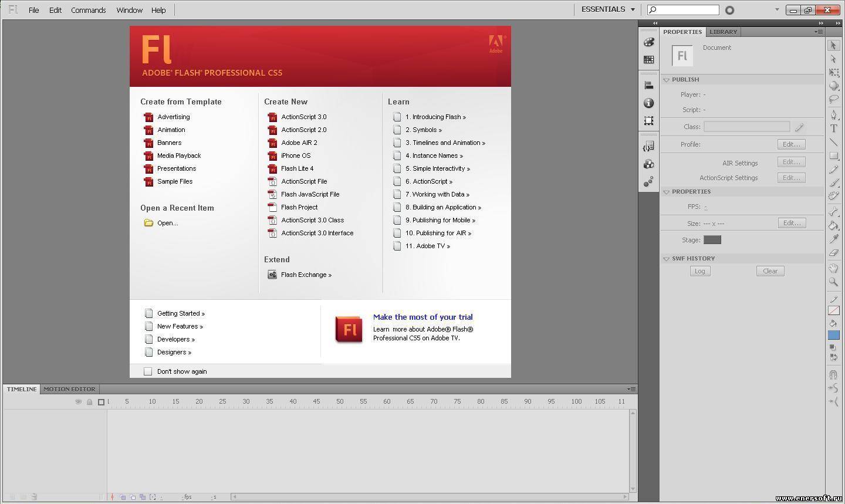Open the Window menu
Screen dimensions: 845x504
pos(129,10)
